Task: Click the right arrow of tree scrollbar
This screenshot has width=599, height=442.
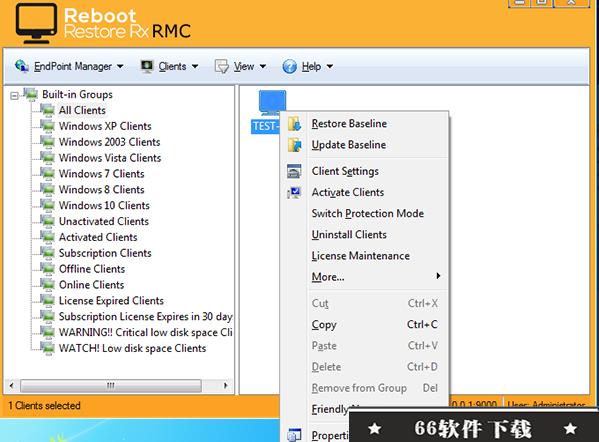Action: click(226, 385)
